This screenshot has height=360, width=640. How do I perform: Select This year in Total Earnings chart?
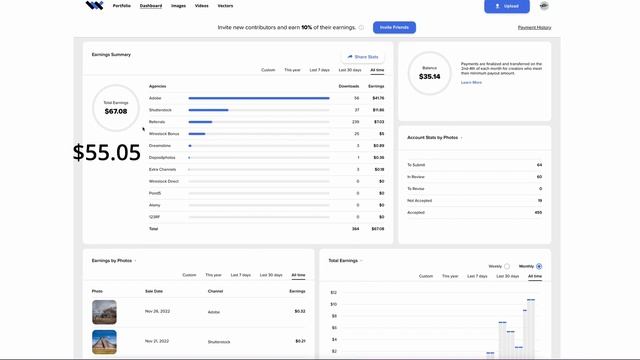click(x=450, y=276)
